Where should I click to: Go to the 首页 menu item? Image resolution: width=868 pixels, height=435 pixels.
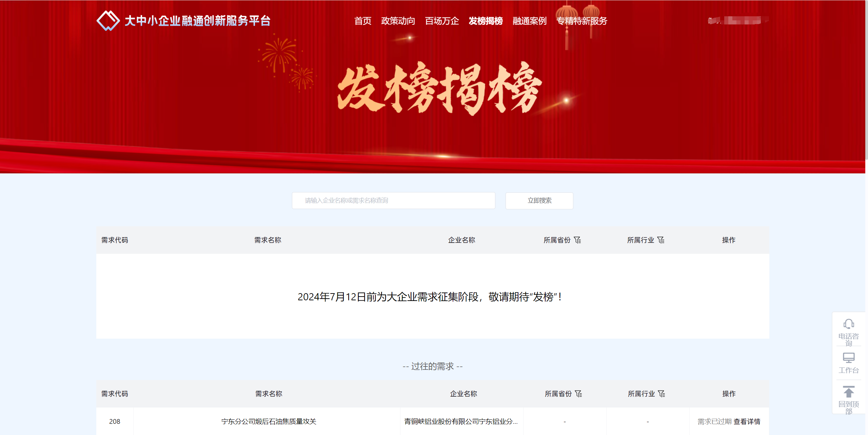coord(363,21)
